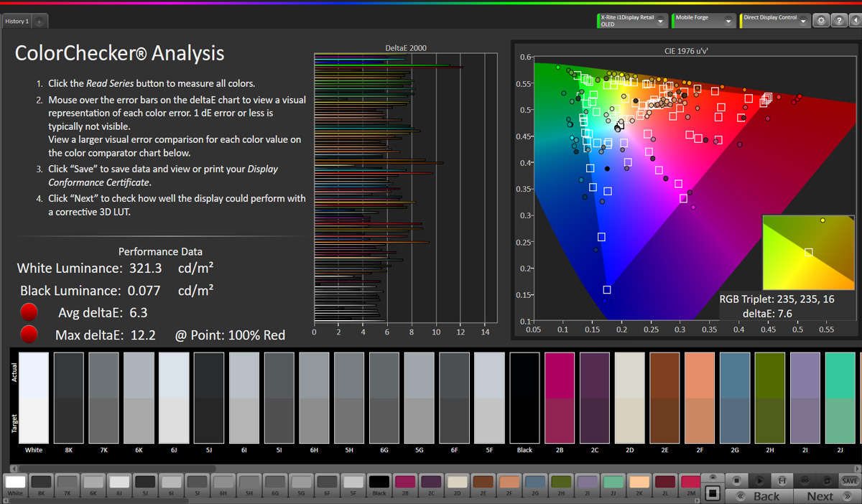The height and width of the screenshot is (504, 862).
Task: Expand the Direct Display Control dropdown
Action: [x=804, y=21]
